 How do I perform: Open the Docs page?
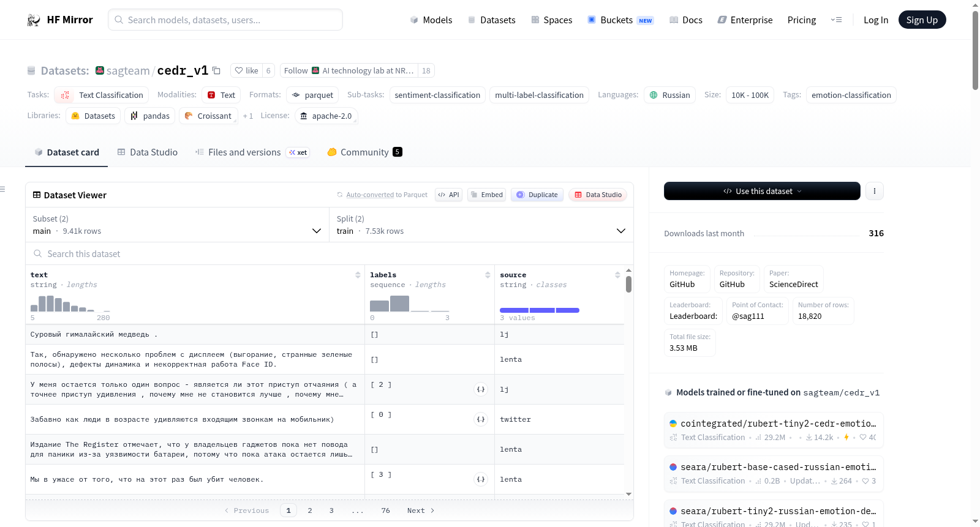click(x=685, y=20)
